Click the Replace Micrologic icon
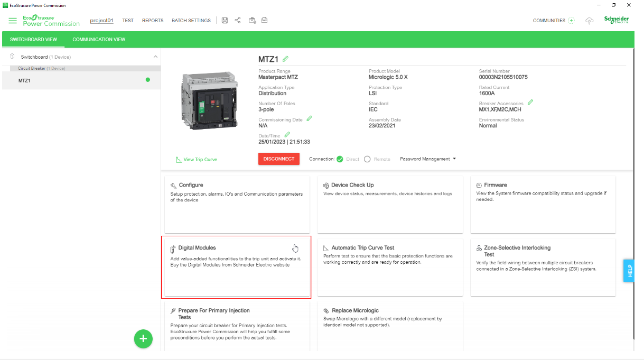 (x=326, y=311)
